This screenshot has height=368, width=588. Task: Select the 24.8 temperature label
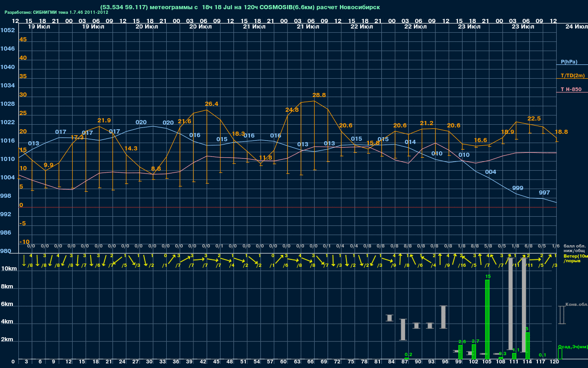tap(292, 109)
